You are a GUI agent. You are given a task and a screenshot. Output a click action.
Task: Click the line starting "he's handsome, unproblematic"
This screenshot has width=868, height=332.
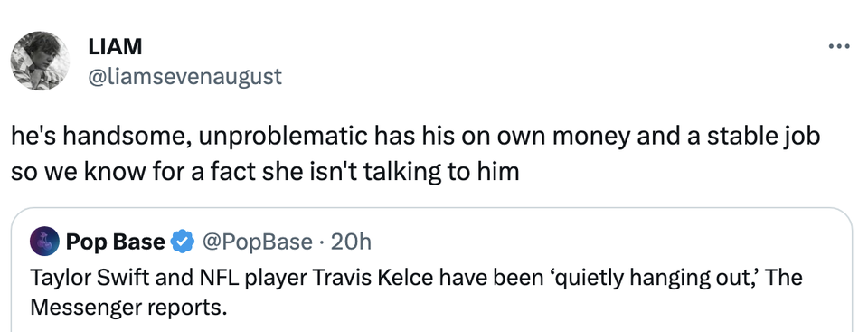[415, 137]
